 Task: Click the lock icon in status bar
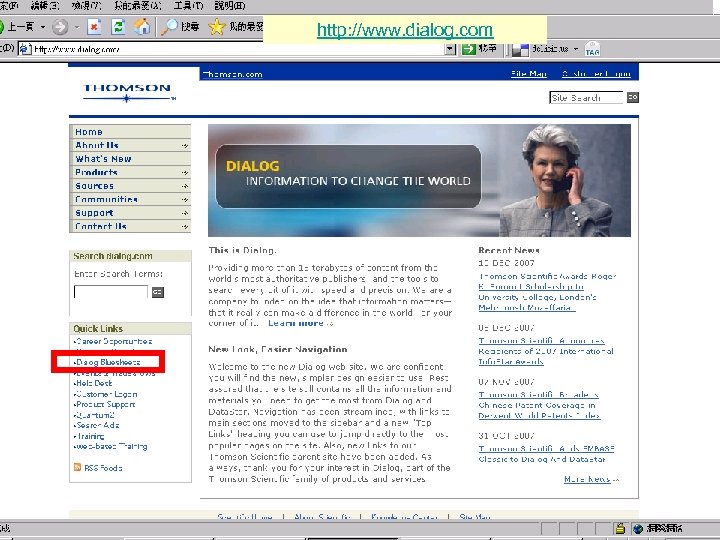point(619,529)
